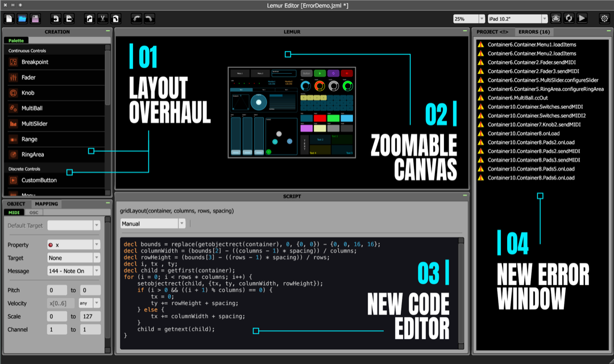Collapse the Script panel with its minus button
Viewport: 614px width, 364px height.
click(x=465, y=195)
